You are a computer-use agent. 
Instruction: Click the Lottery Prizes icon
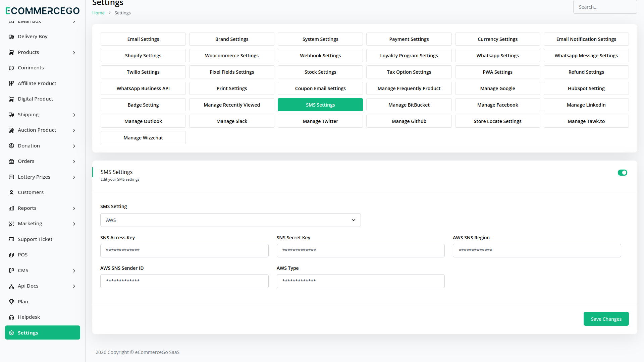11,177
